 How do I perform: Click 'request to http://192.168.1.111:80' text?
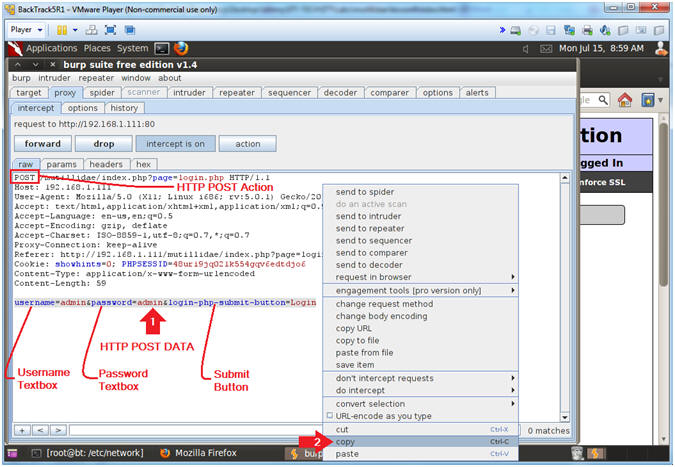tap(84, 124)
